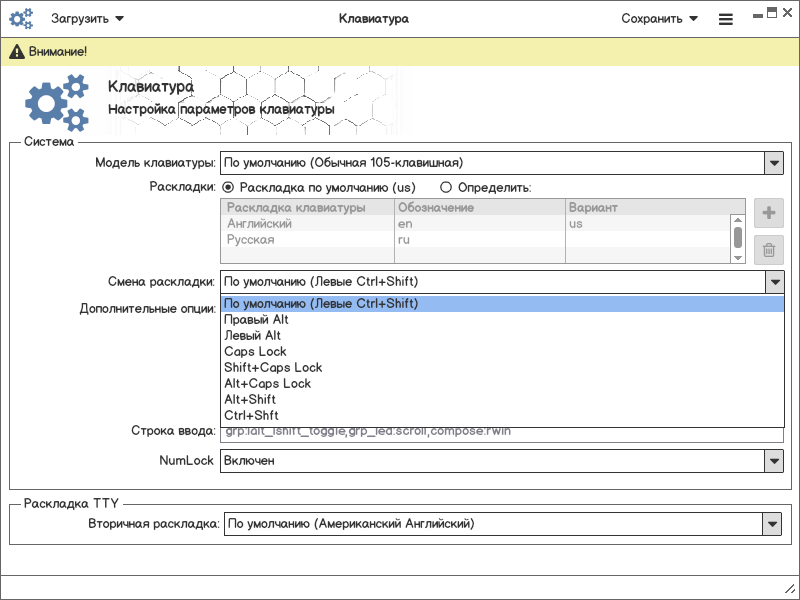Collapse the layout switching dropdown arrow
The width and height of the screenshot is (800, 600).
(773, 282)
